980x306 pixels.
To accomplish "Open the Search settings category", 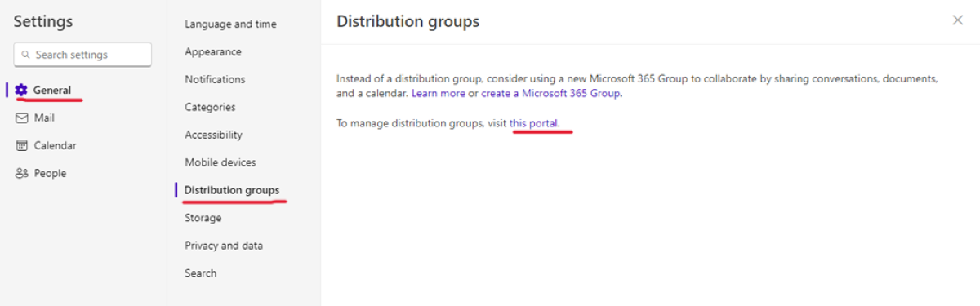I will pos(201,273).
